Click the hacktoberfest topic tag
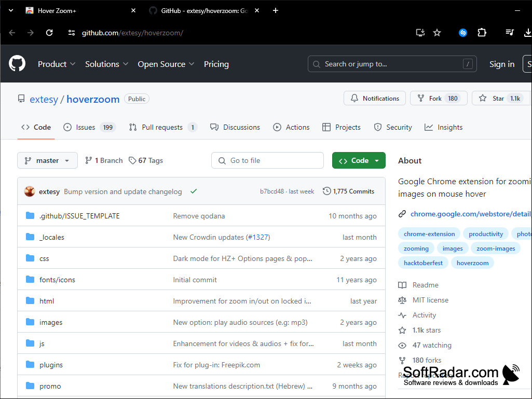Image resolution: width=532 pixels, height=399 pixels. coord(423,263)
